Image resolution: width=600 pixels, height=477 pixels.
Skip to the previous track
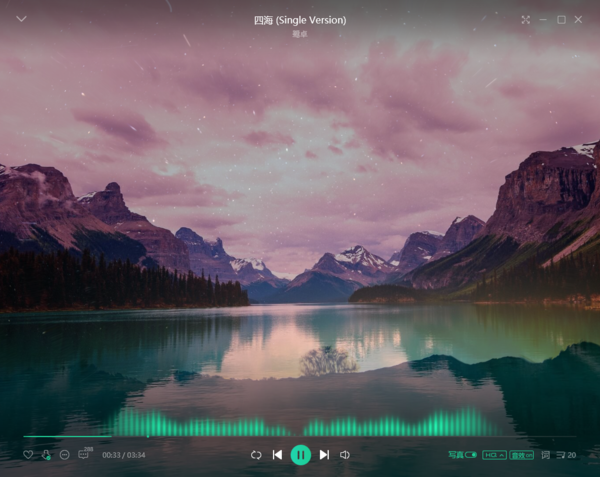(277, 455)
